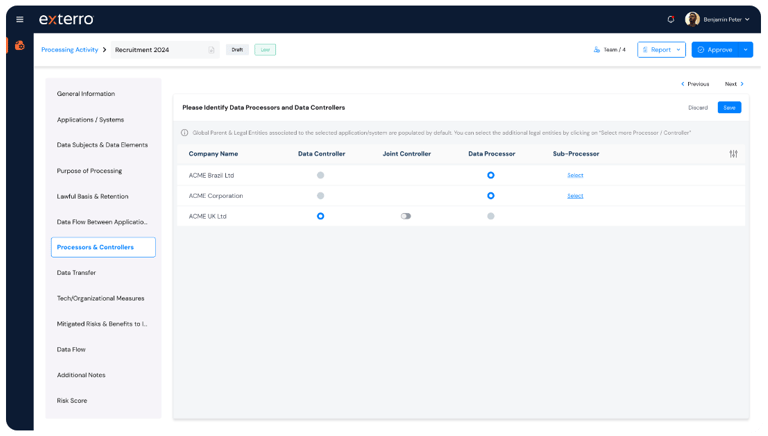Screen dimensions: 768x436
Task: Open Tech/Organizational Measures section
Action: point(100,298)
